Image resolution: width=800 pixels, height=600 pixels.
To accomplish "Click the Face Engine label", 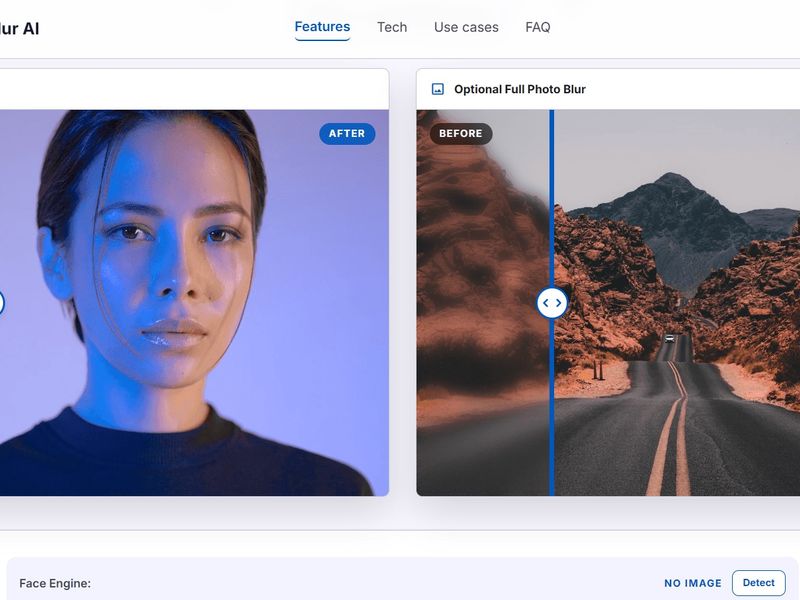I will [x=55, y=583].
